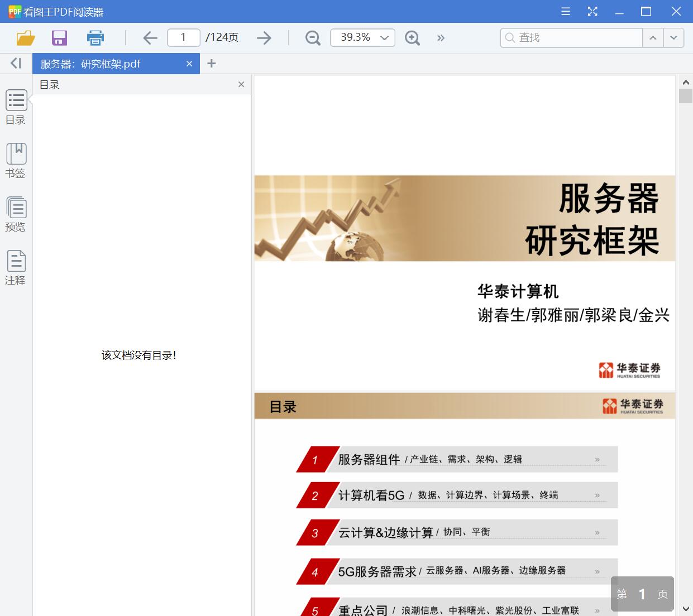Click the scrollbar down arrow
This screenshot has width=693, height=616.
pos(686,608)
